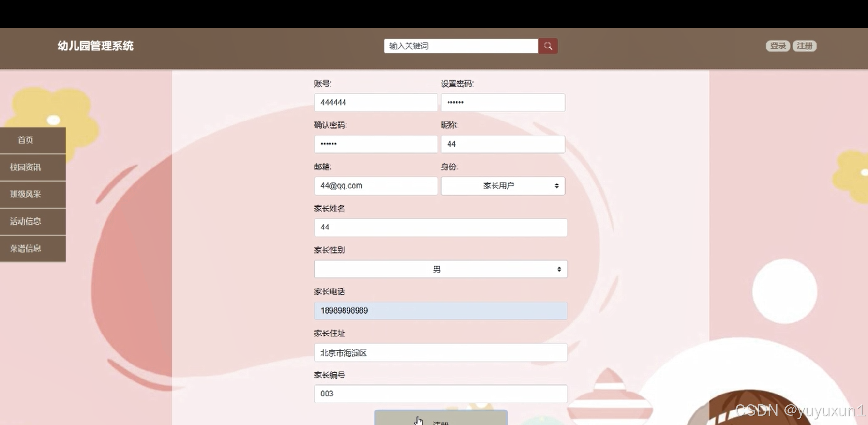Open 活动信息 sidebar menu item

pos(32,222)
